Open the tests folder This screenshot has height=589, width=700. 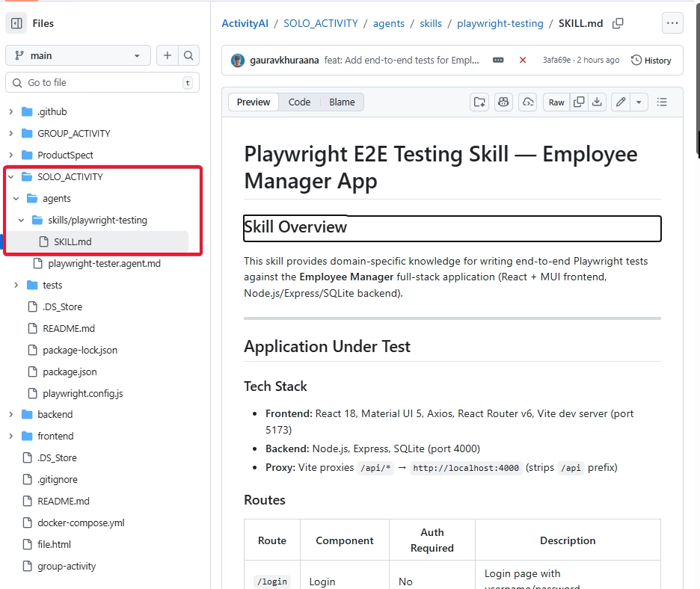tap(52, 285)
